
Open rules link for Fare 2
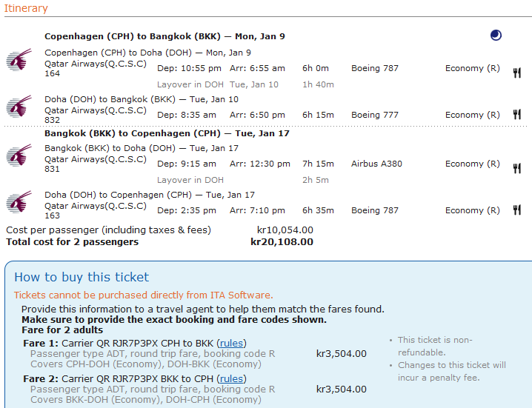pyautogui.click(x=231, y=378)
